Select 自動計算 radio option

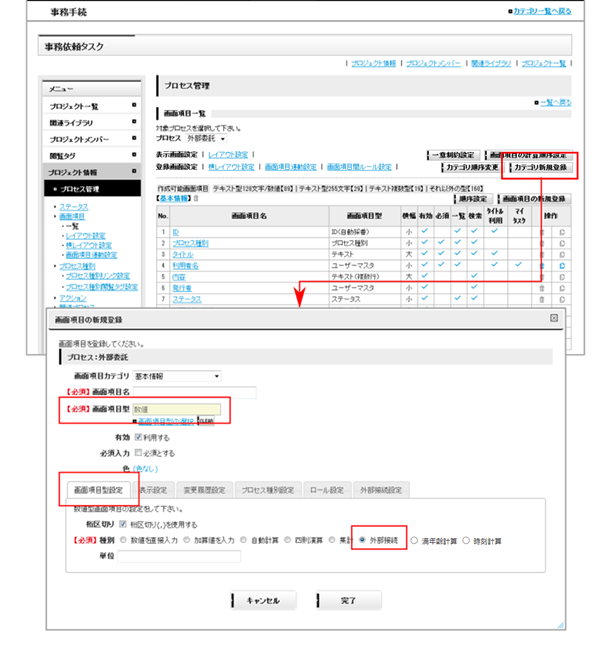pos(244,540)
